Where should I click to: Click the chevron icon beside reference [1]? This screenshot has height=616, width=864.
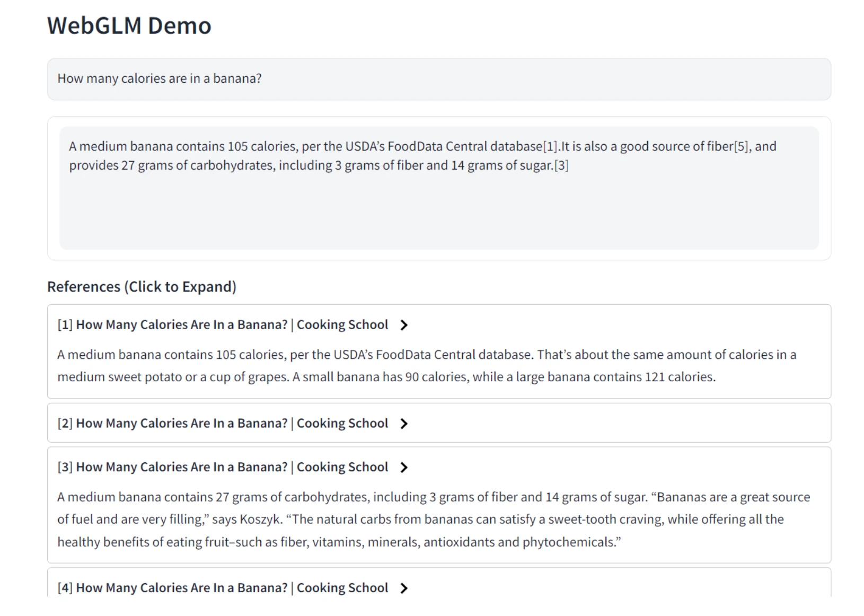pos(404,325)
